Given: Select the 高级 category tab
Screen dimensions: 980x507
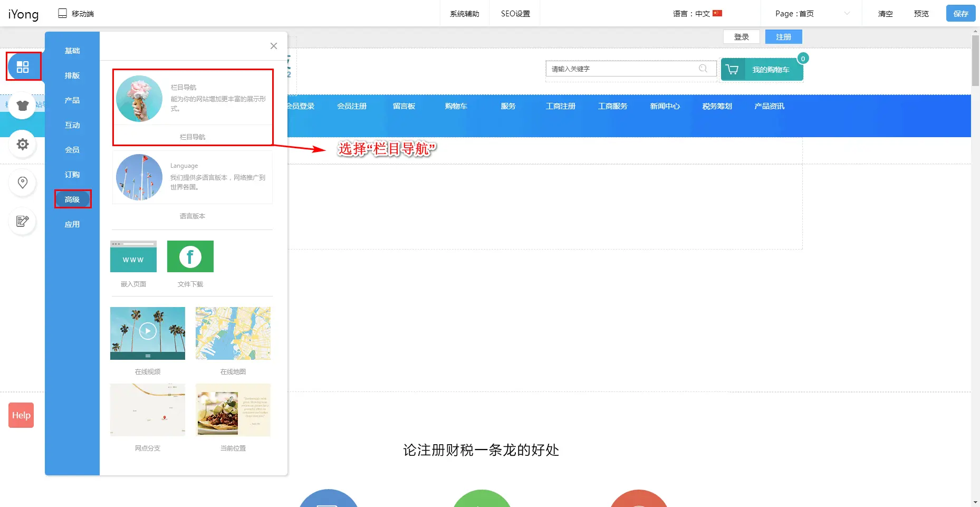Looking at the screenshot, I should 72,199.
